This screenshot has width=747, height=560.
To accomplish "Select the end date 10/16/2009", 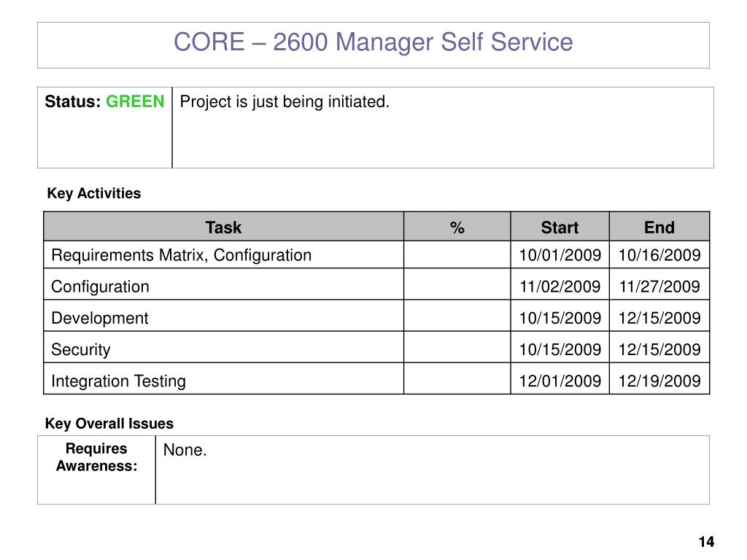I will click(x=659, y=254).
